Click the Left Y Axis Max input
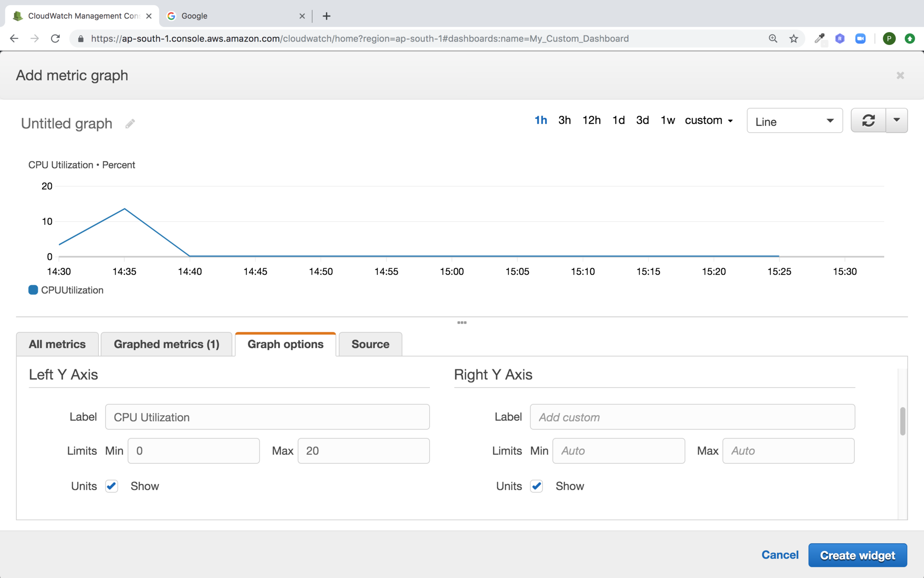 coord(363,451)
